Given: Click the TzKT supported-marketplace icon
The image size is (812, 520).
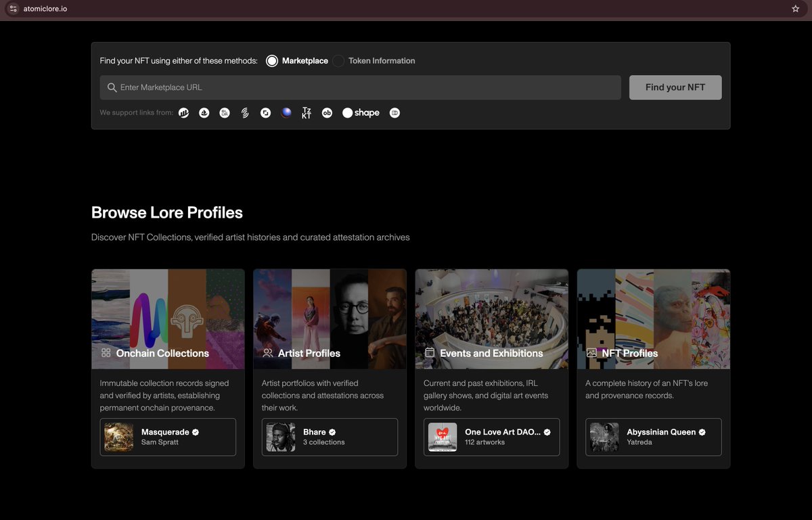Looking at the screenshot, I should [x=307, y=112].
